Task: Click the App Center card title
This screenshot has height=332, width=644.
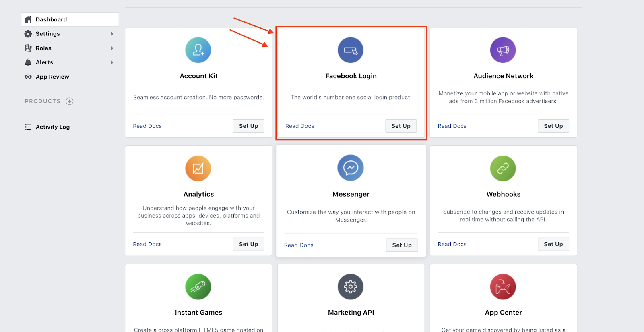Action: 504,312
